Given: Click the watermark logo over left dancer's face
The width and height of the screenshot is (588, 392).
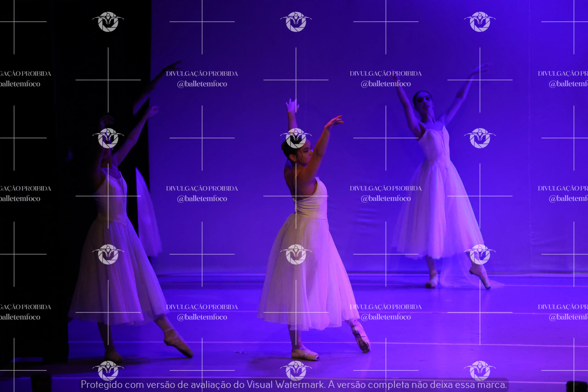Looking at the screenshot, I should [108, 138].
